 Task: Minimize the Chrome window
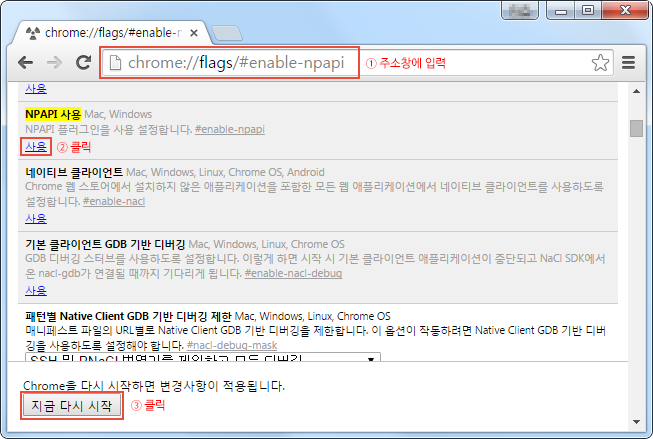pyautogui.click(x=561, y=11)
